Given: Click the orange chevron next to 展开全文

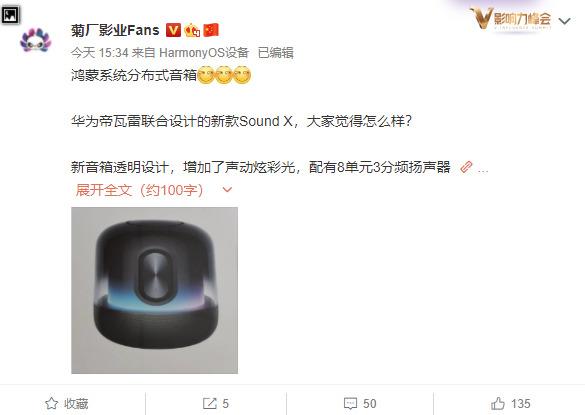Looking at the screenshot, I should point(227,190).
